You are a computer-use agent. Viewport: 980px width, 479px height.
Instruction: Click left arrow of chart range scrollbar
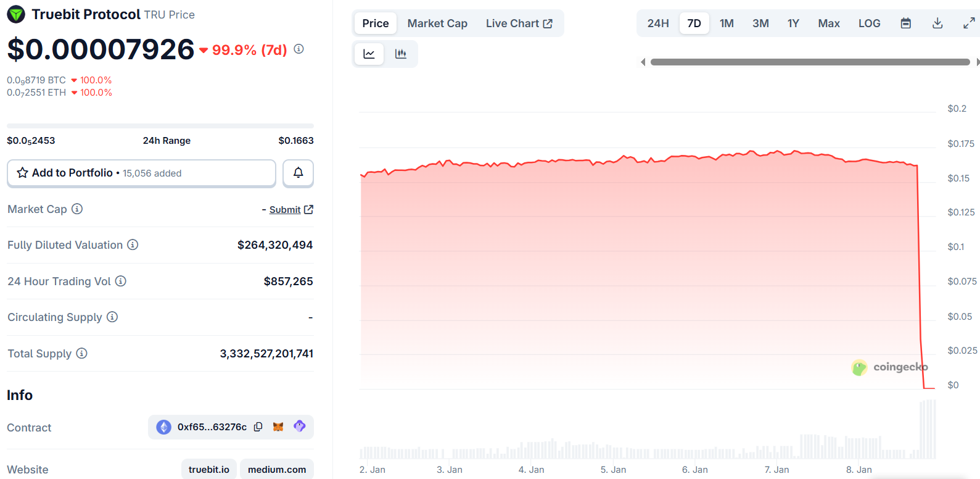[x=643, y=62]
